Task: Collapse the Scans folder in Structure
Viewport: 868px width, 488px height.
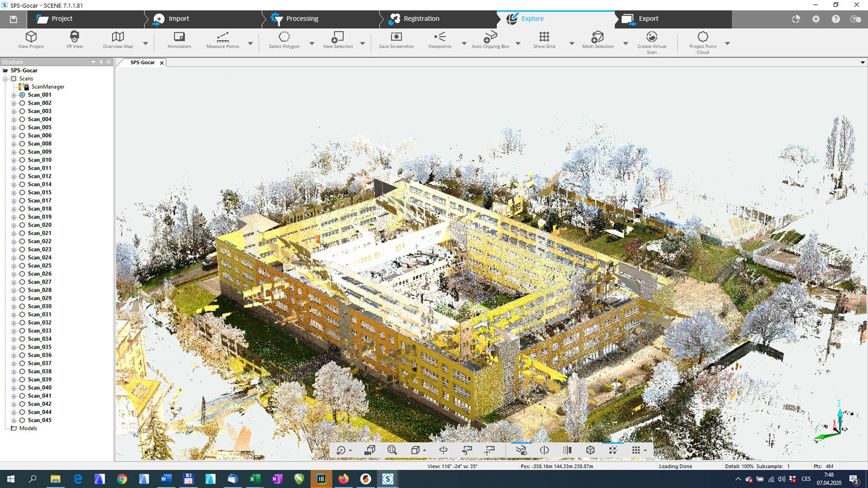Action: point(5,79)
